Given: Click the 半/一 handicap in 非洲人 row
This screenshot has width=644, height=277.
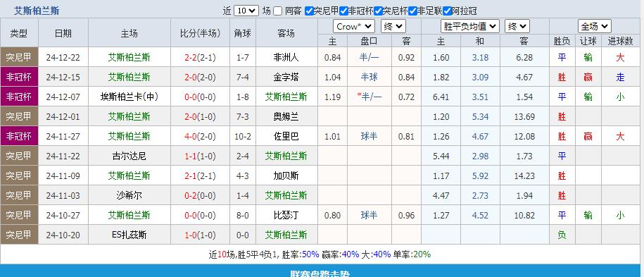Looking at the screenshot, I should click(x=370, y=57).
